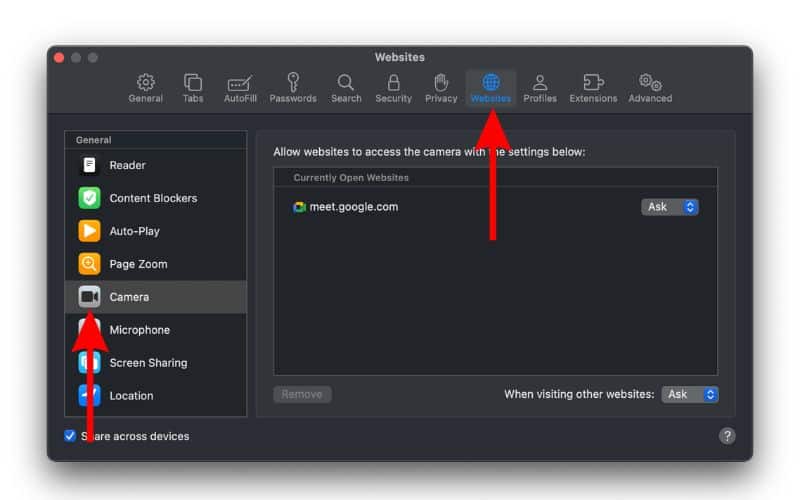The width and height of the screenshot is (800, 500).
Task: Open Security preferences
Action: click(393, 88)
